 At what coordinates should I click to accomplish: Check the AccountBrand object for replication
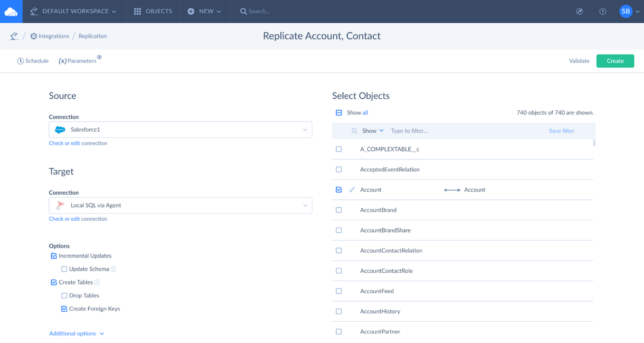click(339, 210)
